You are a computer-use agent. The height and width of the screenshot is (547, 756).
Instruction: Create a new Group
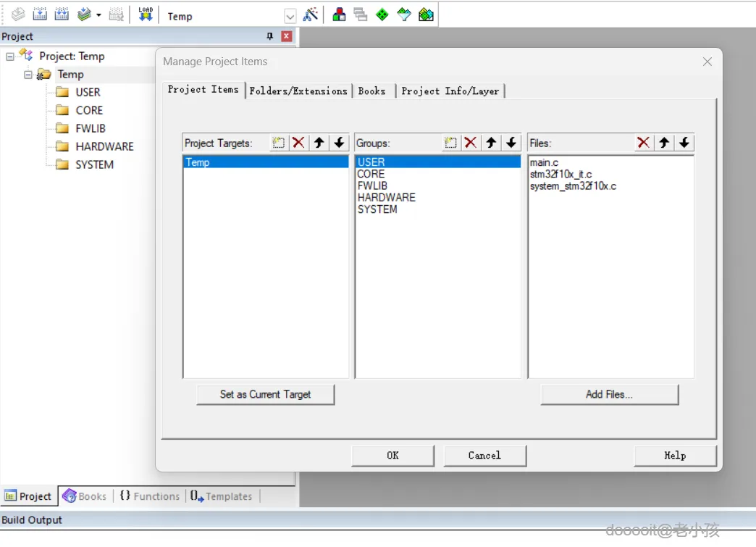[450, 143]
